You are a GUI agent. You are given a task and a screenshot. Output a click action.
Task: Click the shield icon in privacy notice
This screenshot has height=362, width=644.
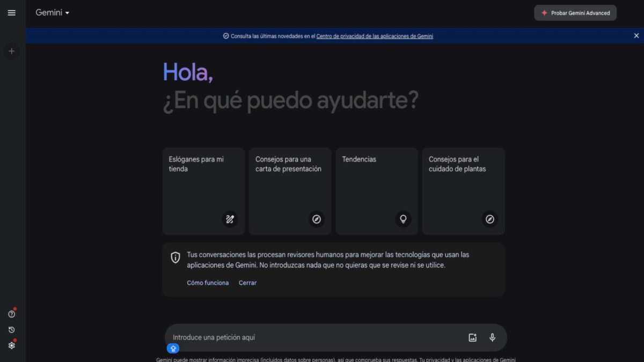(175, 257)
